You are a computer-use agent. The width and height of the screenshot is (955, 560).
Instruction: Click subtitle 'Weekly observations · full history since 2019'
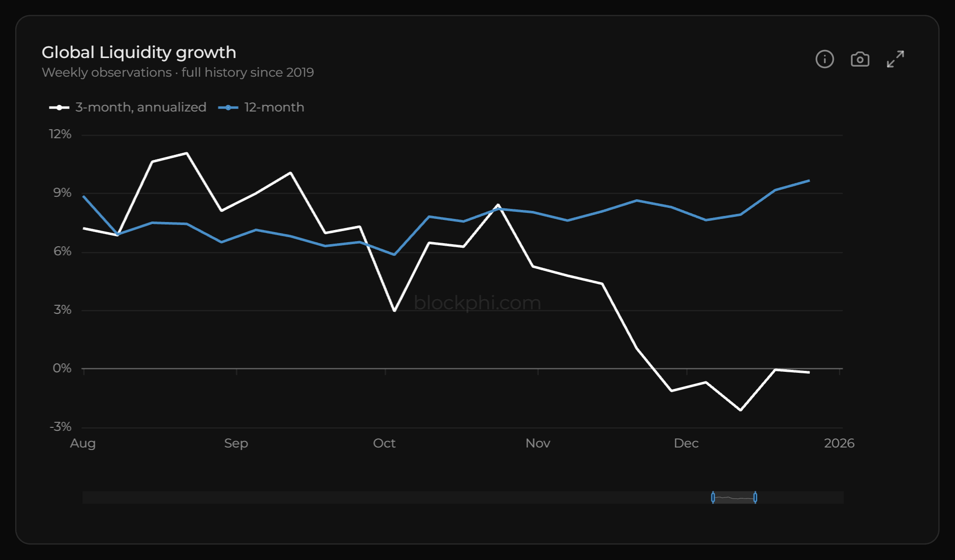click(178, 73)
